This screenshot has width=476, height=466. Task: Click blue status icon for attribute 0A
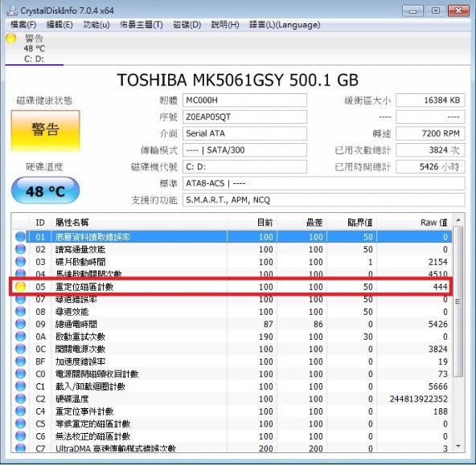(x=20, y=337)
